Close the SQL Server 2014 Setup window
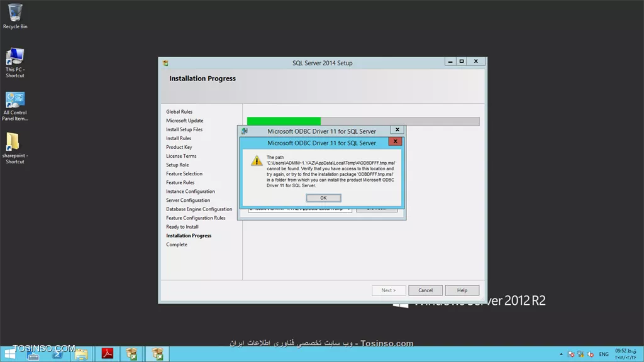 (476, 62)
